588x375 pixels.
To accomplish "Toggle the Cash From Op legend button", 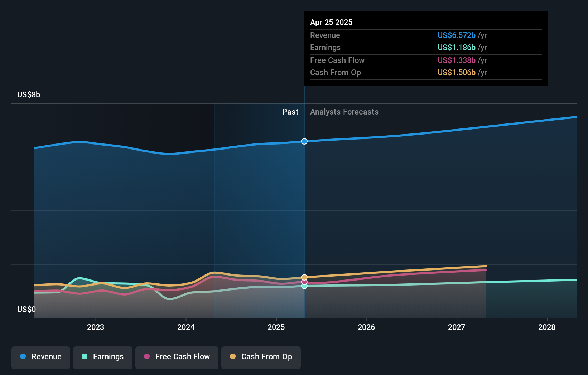I will click(x=261, y=357).
